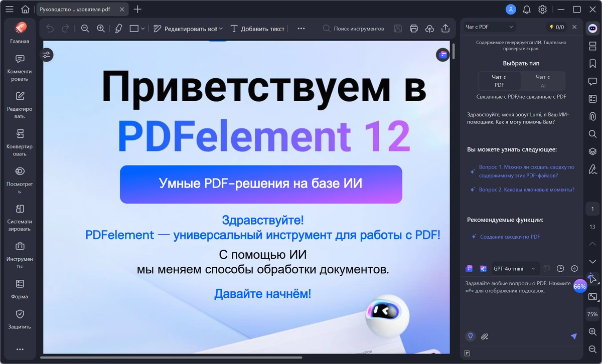Click the translate icon beside GPT-4o-mini

point(483,269)
